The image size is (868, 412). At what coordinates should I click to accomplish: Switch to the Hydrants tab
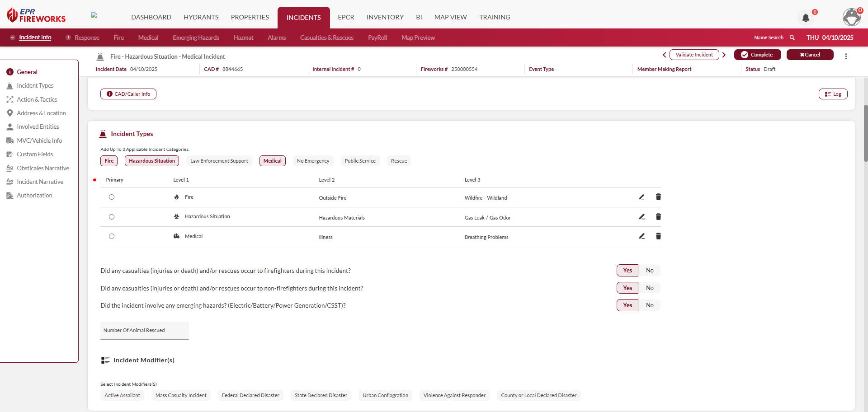pyautogui.click(x=201, y=17)
